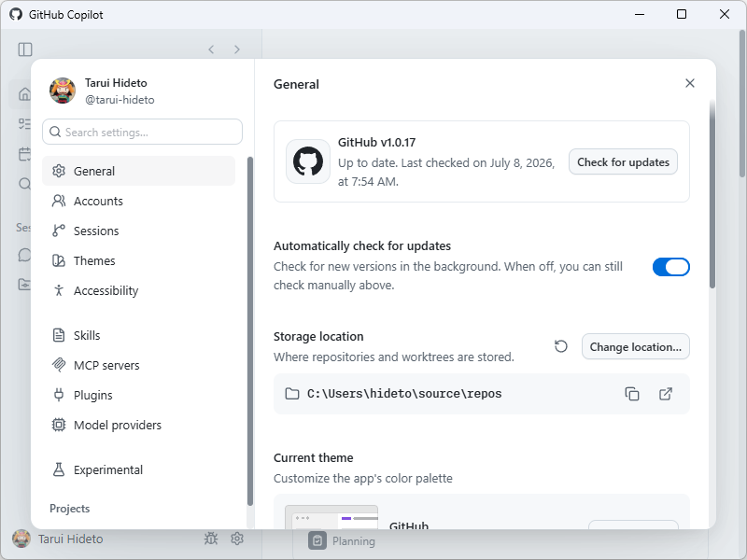
Task: Toggle Automatically check for updates
Action: (670, 267)
